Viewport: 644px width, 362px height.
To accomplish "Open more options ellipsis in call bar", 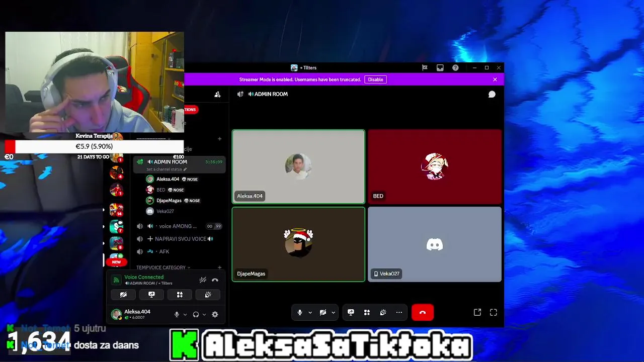I will pyautogui.click(x=399, y=312).
